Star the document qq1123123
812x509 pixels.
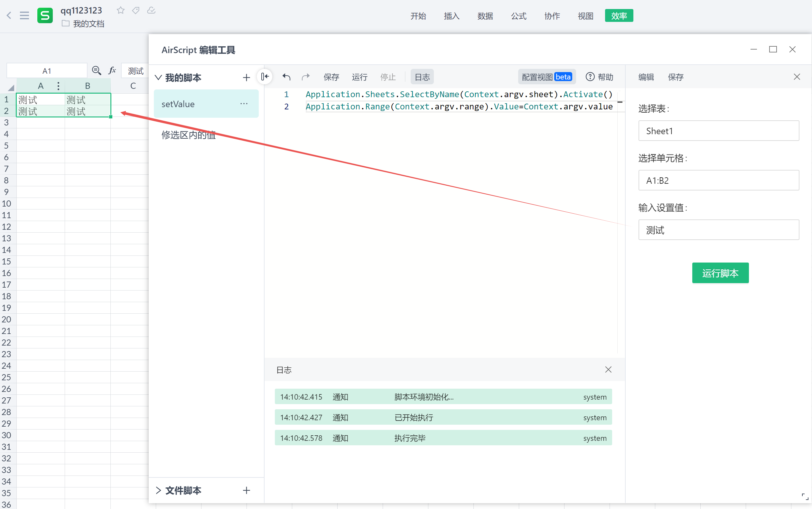tap(120, 10)
